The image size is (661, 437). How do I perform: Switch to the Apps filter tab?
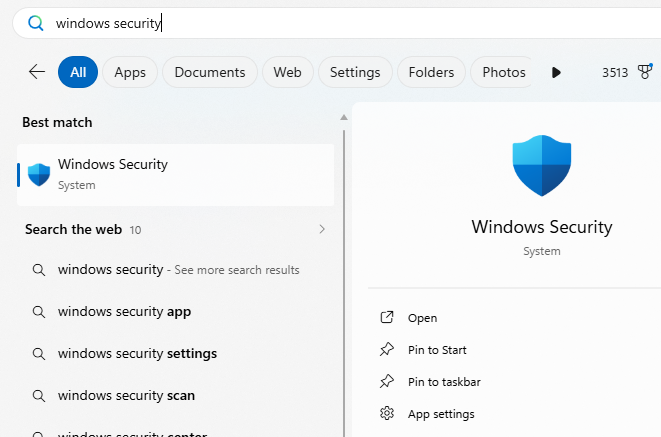[130, 72]
